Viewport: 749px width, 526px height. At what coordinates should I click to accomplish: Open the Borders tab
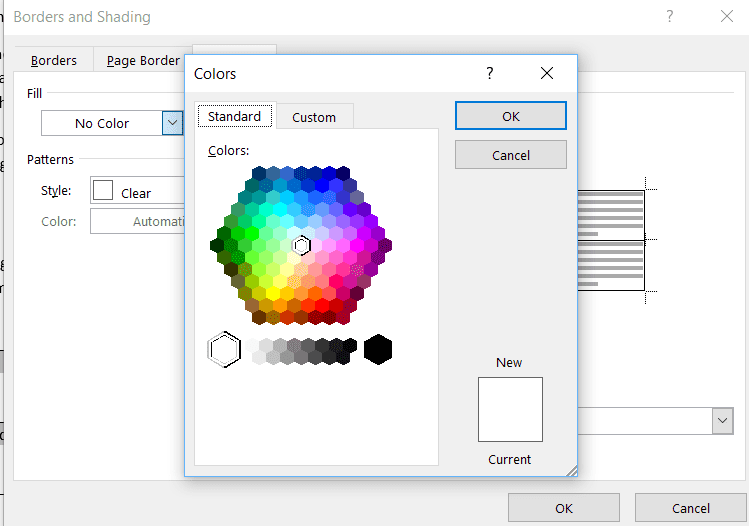54,61
